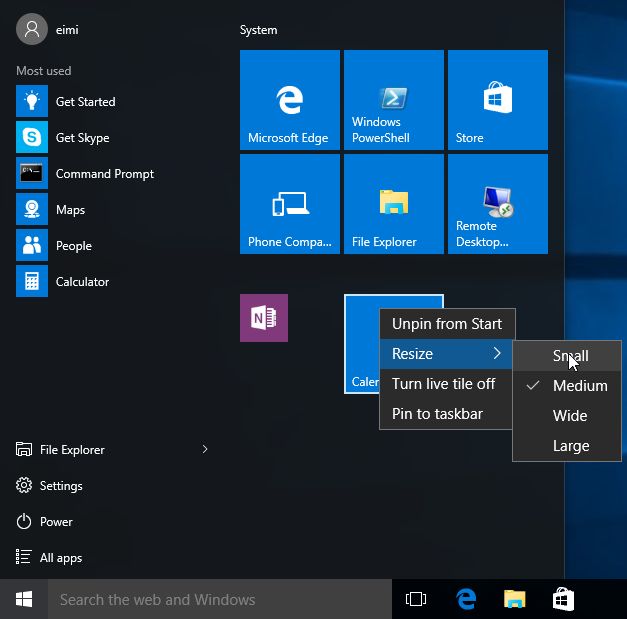Open the Microsoft Edge tile
Screen dimensions: 627x619
(290, 100)
